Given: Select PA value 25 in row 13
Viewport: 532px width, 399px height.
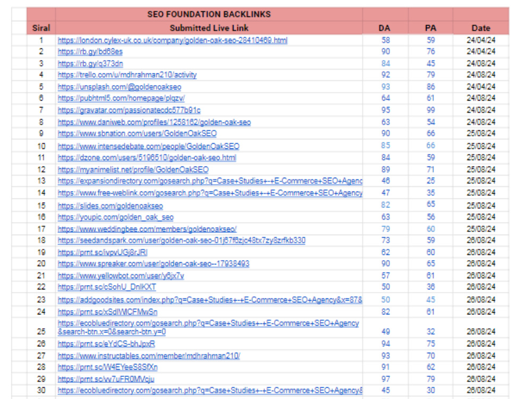Looking at the screenshot, I should coord(431,181).
